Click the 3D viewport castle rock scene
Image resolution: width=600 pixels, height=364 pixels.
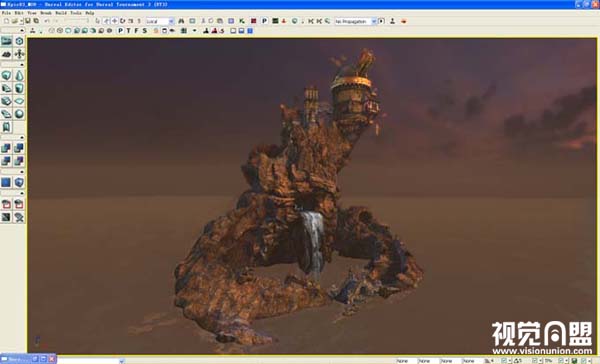(312, 196)
